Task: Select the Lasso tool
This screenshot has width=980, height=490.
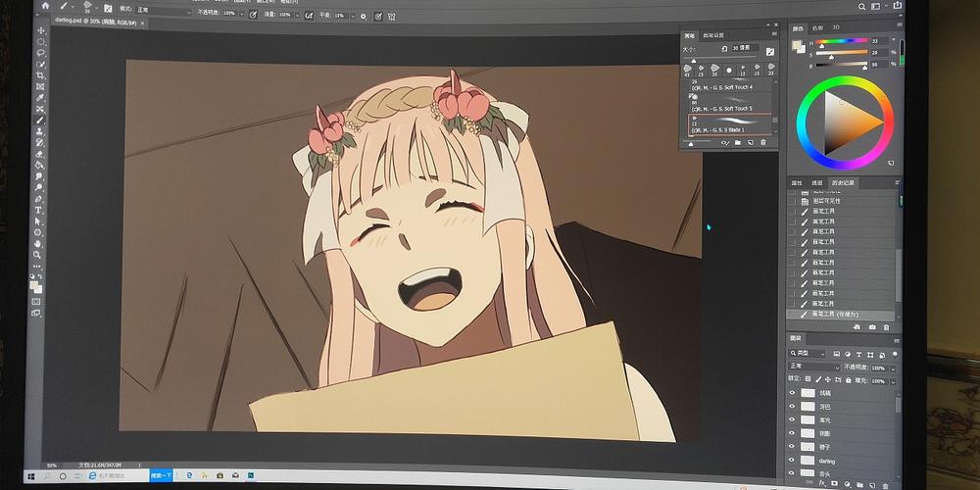Action: pos(41,53)
